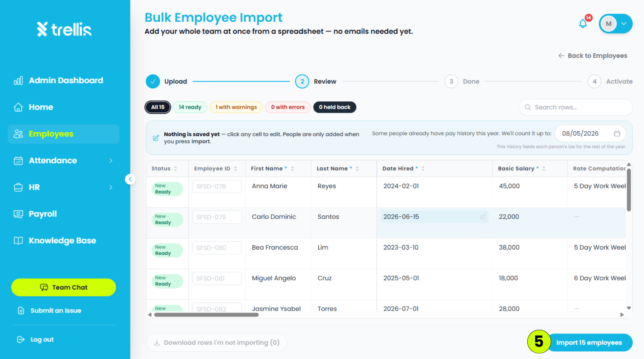Open Admin Dashboard in sidebar

point(64,81)
